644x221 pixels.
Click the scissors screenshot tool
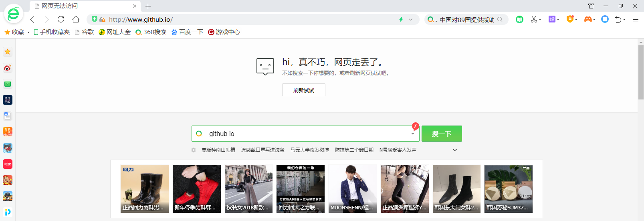point(534,19)
